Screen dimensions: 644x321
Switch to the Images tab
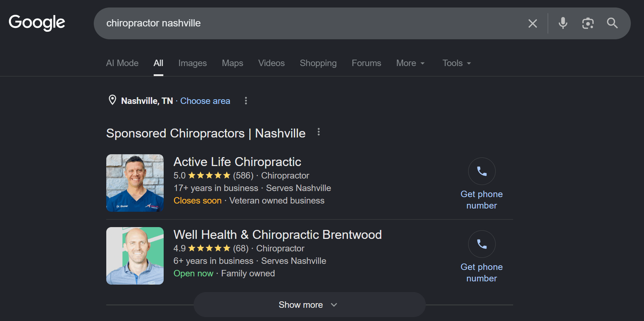(x=193, y=63)
